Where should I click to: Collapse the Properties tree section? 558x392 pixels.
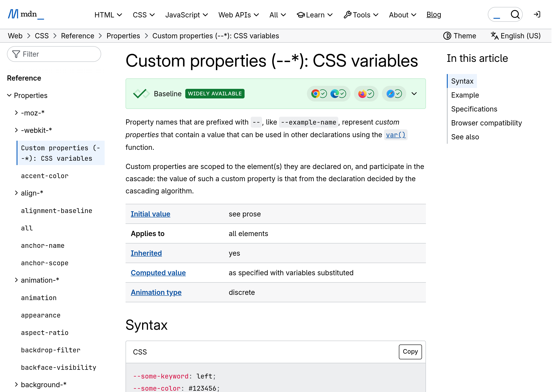point(9,95)
